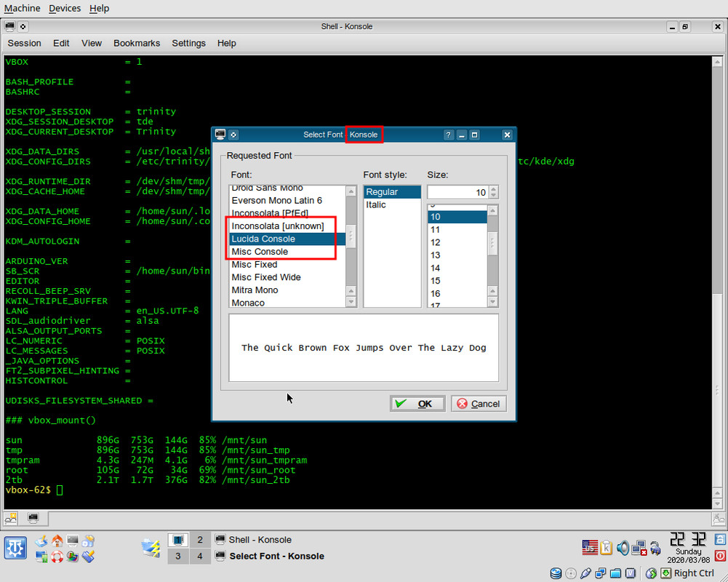Cancel the Select Font dialog
This screenshot has width=728, height=582.
pyautogui.click(x=479, y=404)
